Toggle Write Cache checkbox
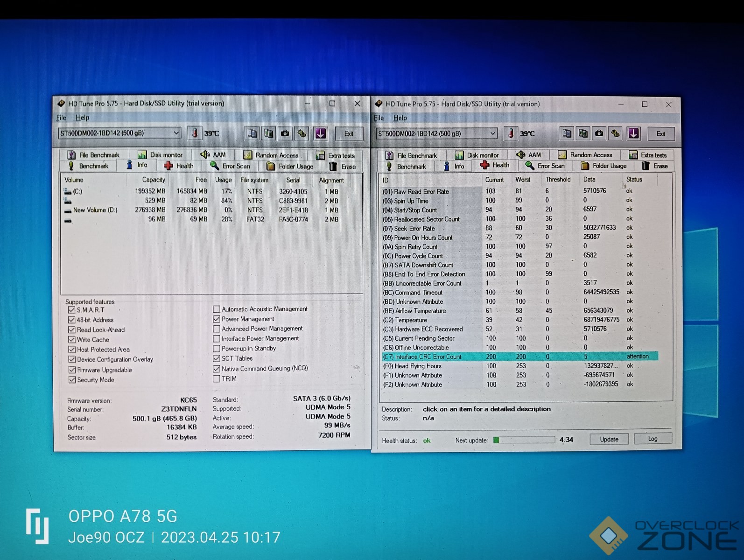Viewport: 744px width, 560px height. pyautogui.click(x=71, y=340)
